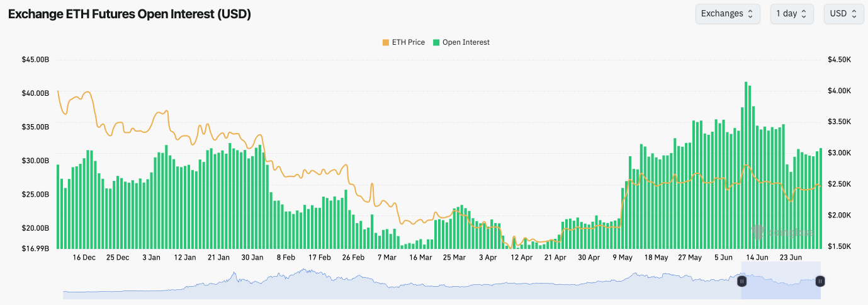
Task: Click the up-down arrows on USD selector
Action: tap(854, 14)
